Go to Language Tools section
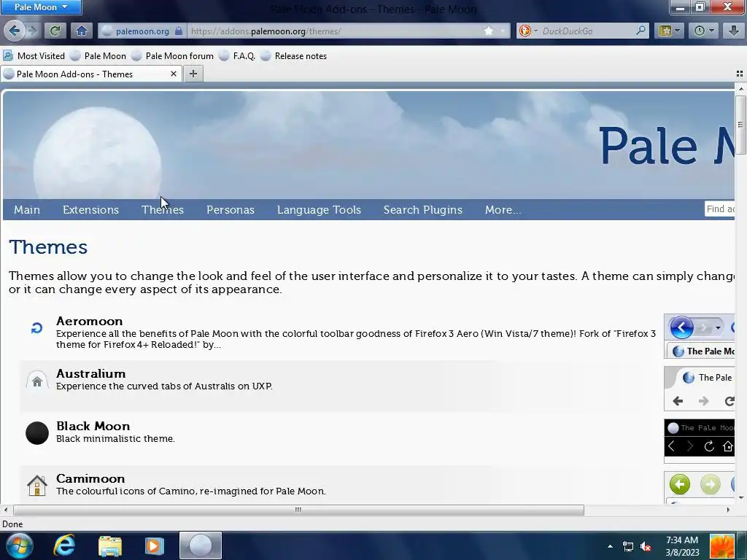The image size is (747, 560). click(320, 209)
